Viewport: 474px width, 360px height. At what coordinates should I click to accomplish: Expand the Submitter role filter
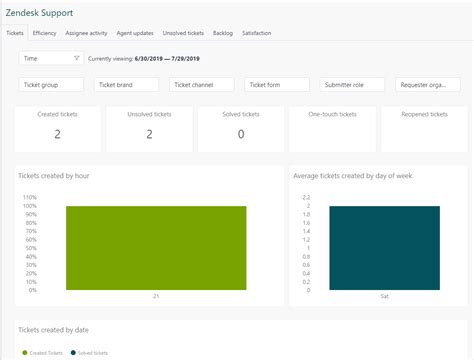352,85
